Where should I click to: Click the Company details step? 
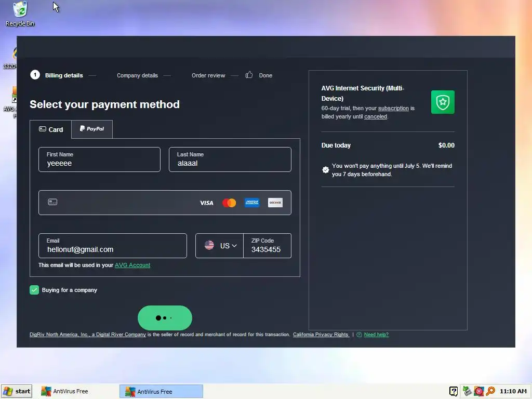[137, 75]
